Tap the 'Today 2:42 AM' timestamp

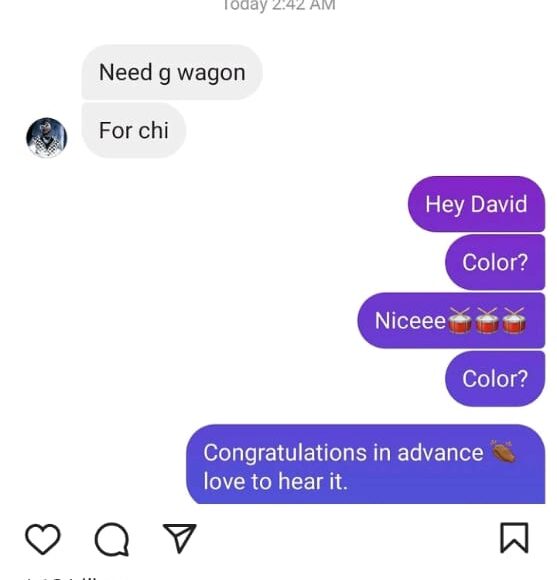point(279,5)
